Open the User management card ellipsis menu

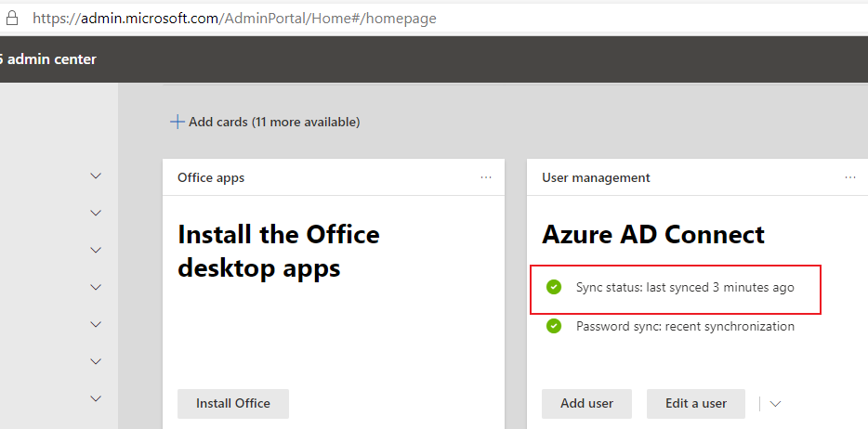pyautogui.click(x=850, y=177)
